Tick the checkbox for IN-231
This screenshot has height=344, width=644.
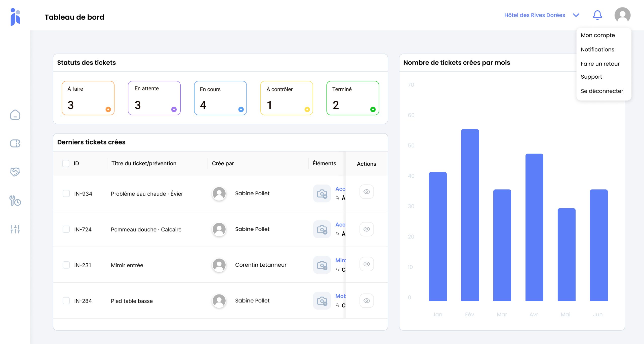66,265
